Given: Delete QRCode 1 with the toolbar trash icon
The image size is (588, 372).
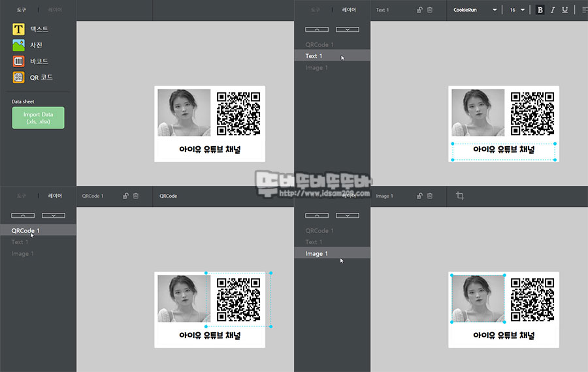Looking at the screenshot, I should 136,196.
